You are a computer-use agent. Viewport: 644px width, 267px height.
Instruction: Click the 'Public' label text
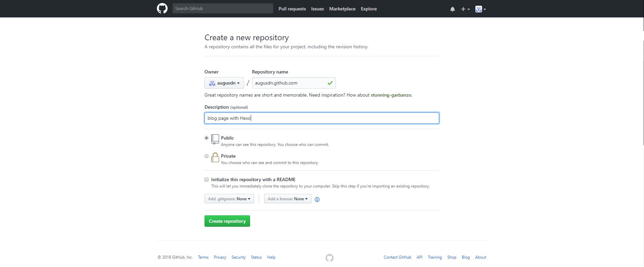227,138
